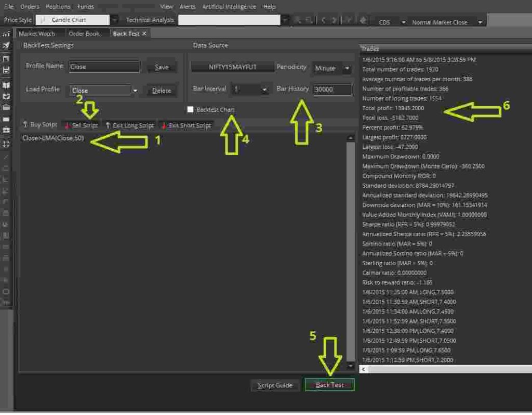This screenshot has height=415, width=532.
Task: Open the Normal Market Close dropdown
Action: click(480, 22)
